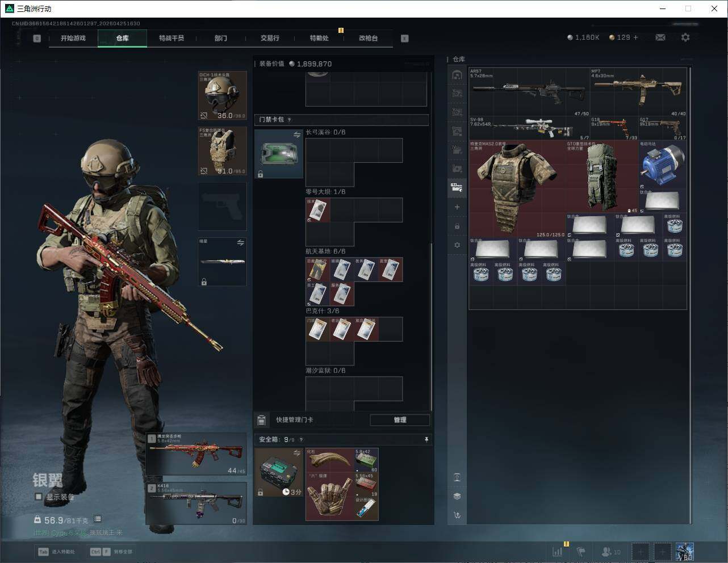
Task: Open the 部门 tab
Action: [x=221, y=38]
